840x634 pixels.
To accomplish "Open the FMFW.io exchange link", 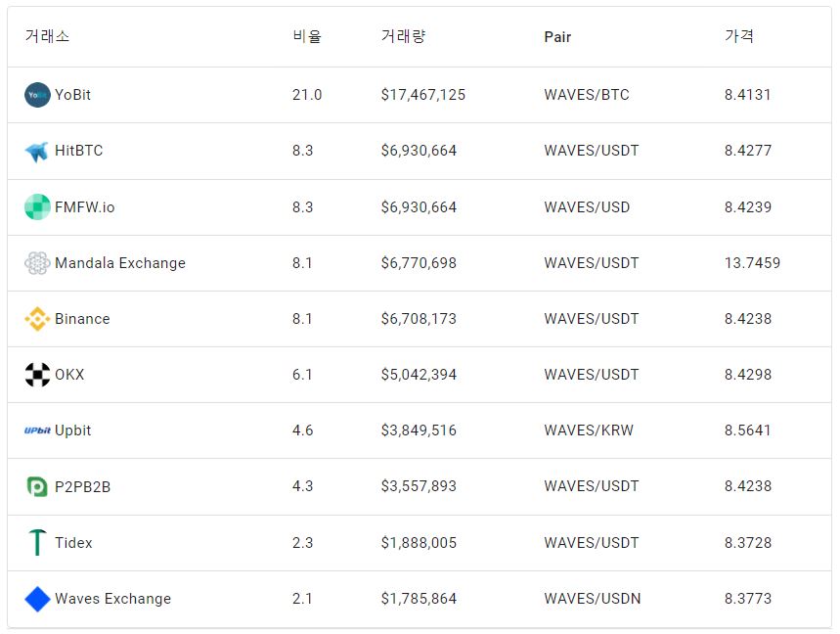I will tap(85, 207).
